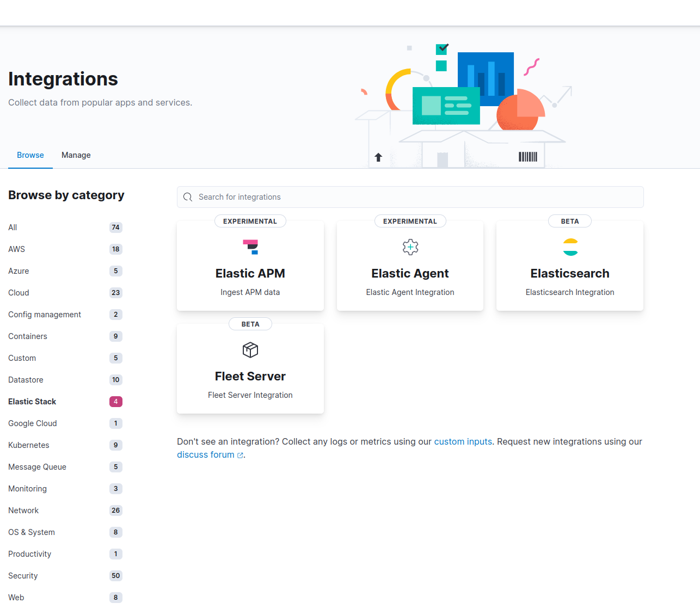
Task: Switch to the Manage tab
Action: pos(76,155)
